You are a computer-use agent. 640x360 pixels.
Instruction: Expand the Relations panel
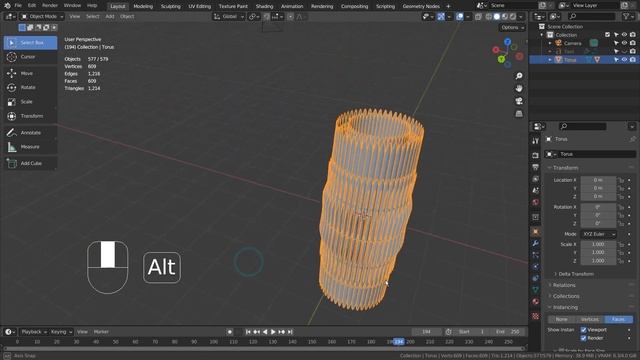point(564,285)
